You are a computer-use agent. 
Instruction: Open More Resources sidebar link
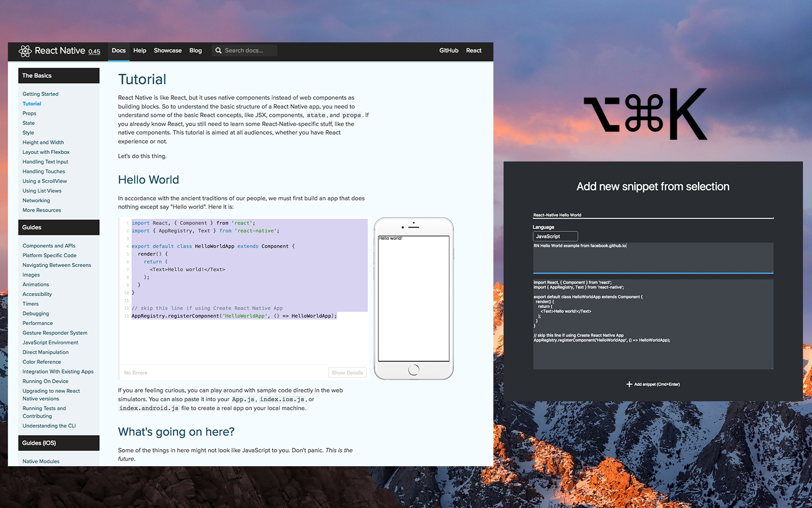pos(42,210)
